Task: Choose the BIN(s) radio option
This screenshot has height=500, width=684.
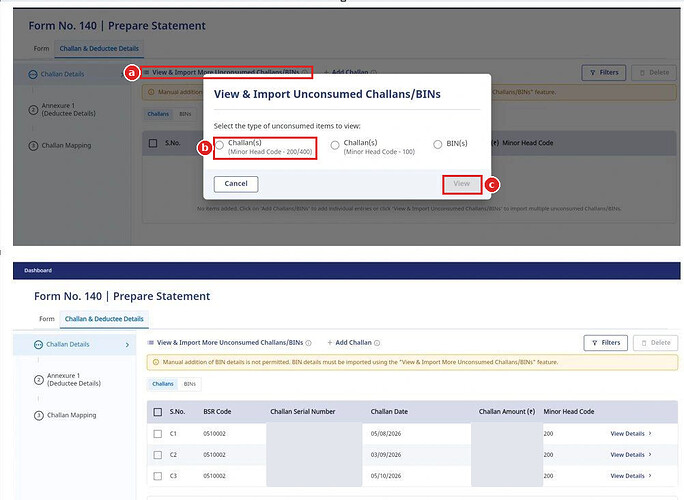Action: [x=438, y=144]
